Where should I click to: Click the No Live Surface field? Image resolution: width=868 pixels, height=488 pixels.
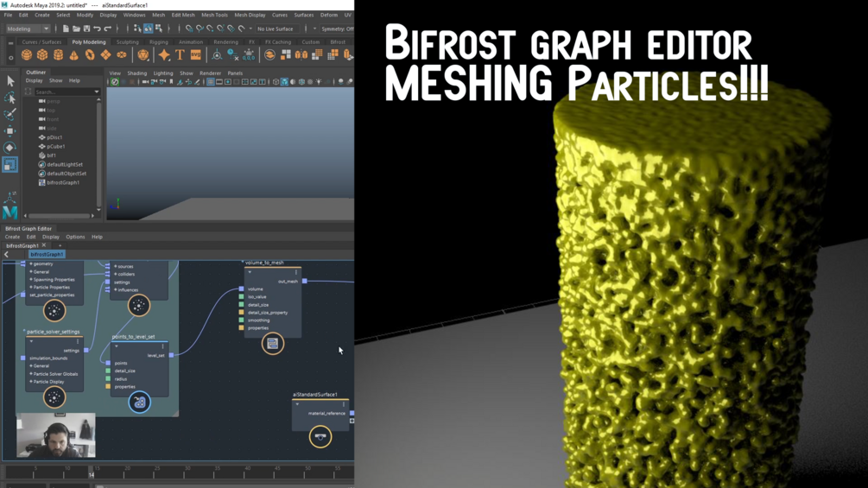click(x=276, y=29)
